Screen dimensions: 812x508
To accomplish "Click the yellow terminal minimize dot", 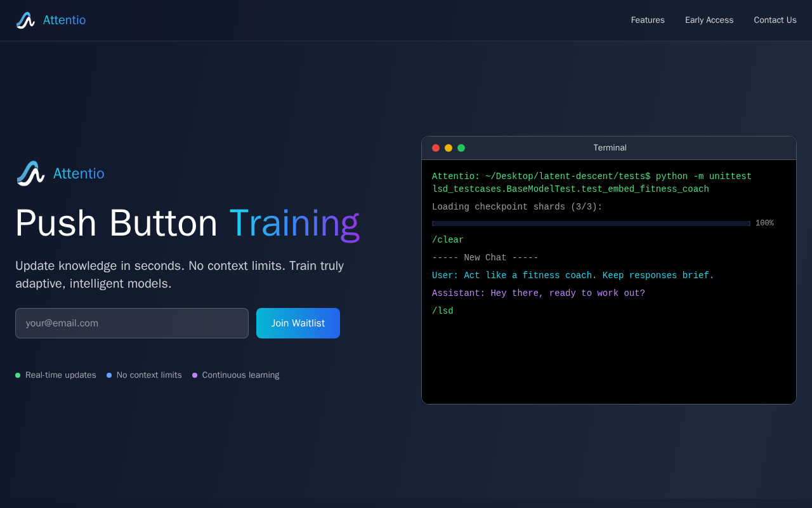I will [449, 148].
